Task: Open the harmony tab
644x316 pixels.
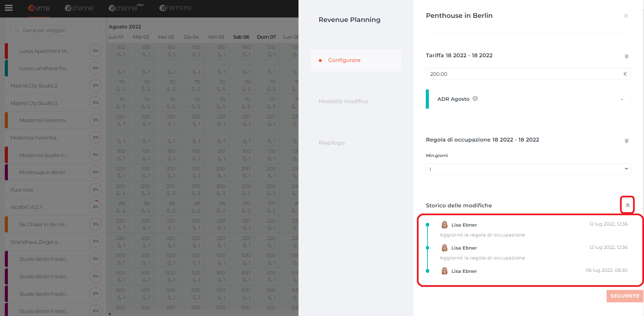Action: (x=175, y=8)
